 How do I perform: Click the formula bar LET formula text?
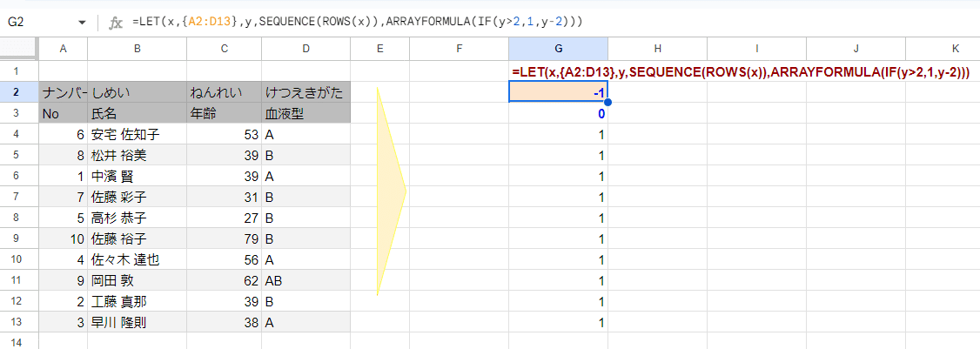358,22
